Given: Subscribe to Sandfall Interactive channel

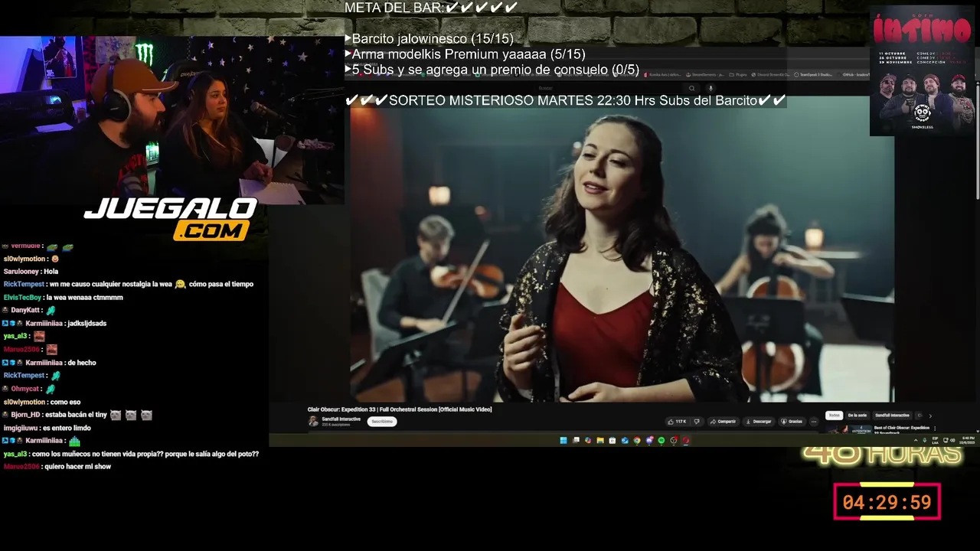Looking at the screenshot, I should coord(382,421).
